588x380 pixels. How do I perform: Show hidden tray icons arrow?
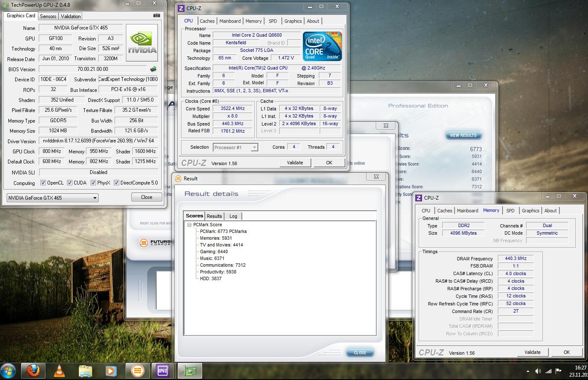tap(528, 371)
